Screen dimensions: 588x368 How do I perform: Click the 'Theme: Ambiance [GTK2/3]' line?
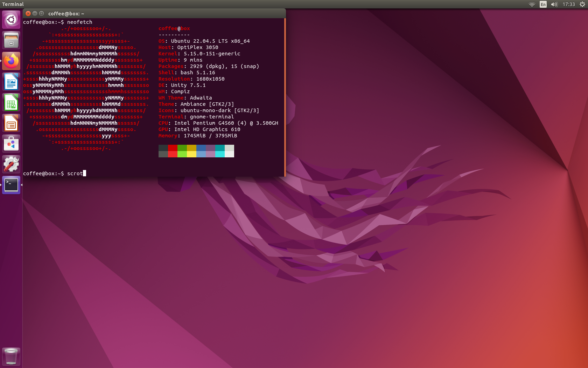coord(196,104)
